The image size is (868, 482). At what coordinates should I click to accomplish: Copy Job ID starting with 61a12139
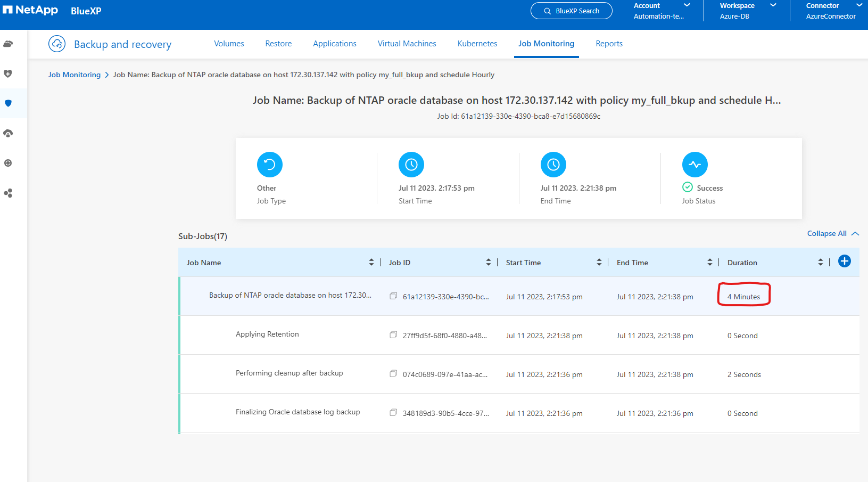coord(393,296)
